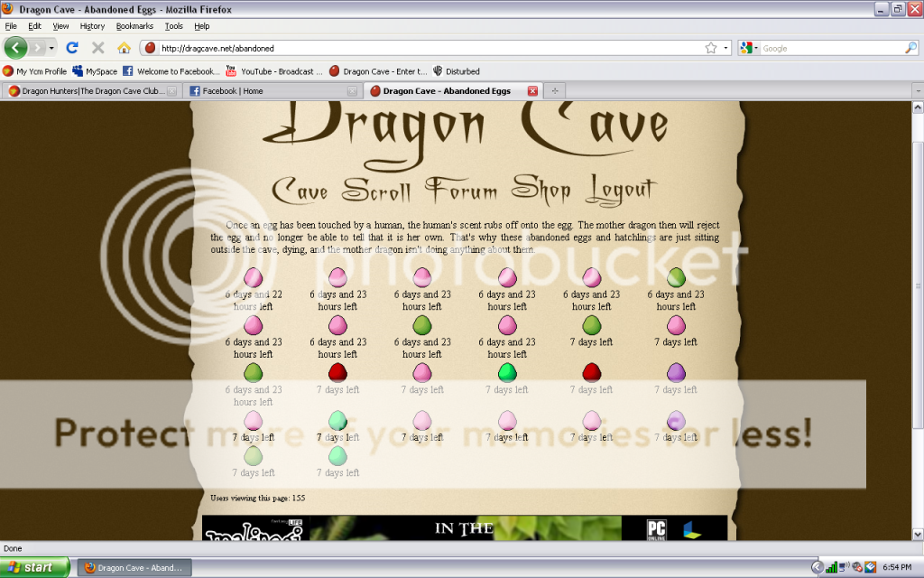Click the Logout link
924x578 pixels.
click(622, 190)
